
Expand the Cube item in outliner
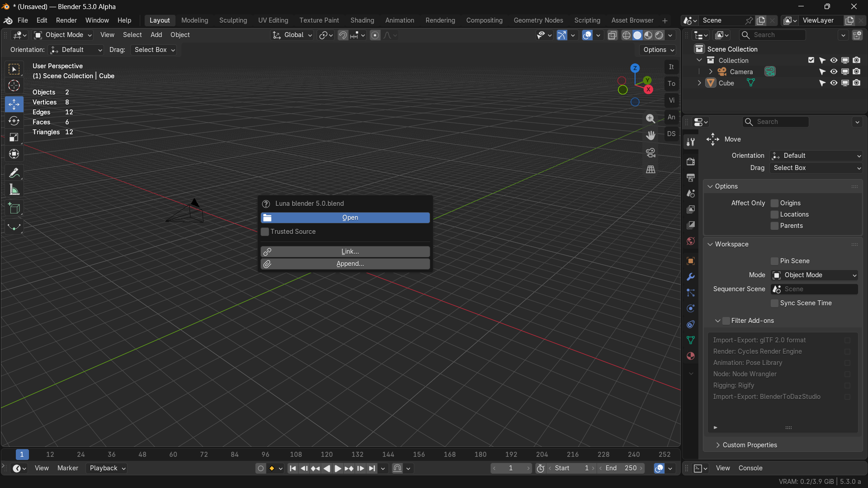click(699, 83)
